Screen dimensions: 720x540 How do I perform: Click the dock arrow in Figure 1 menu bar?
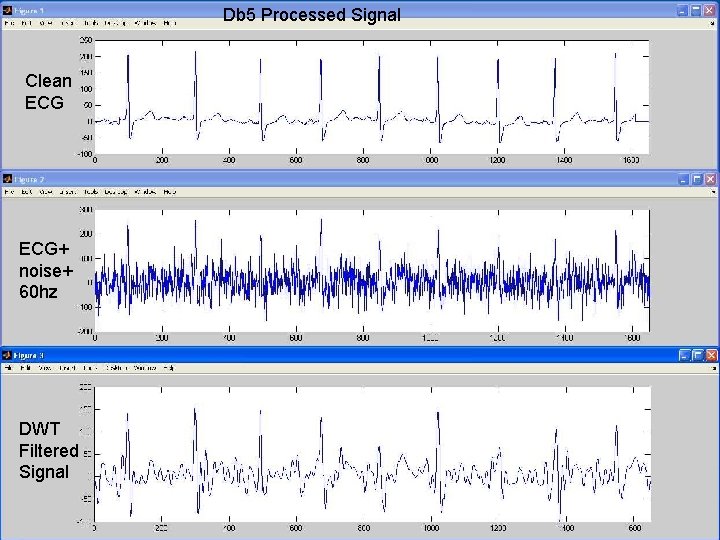[x=712, y=23]
